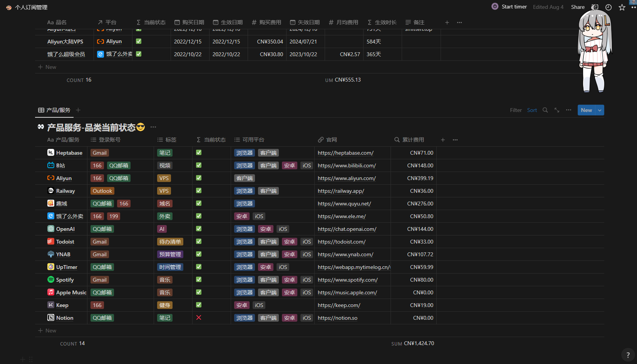Click the expand full-page arrows icon
This screenshot has width=637, height=364.
coord(557,110)
